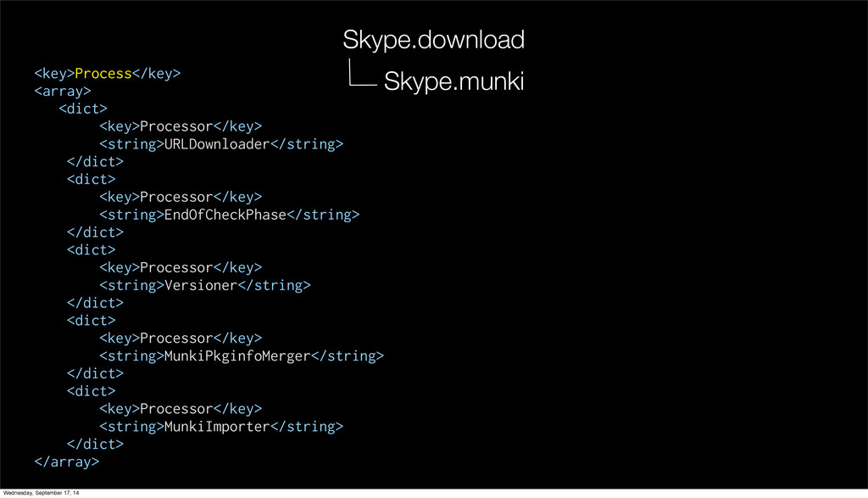
Task: Click the Processor key above Versioner
Action: tap(181, 267)
